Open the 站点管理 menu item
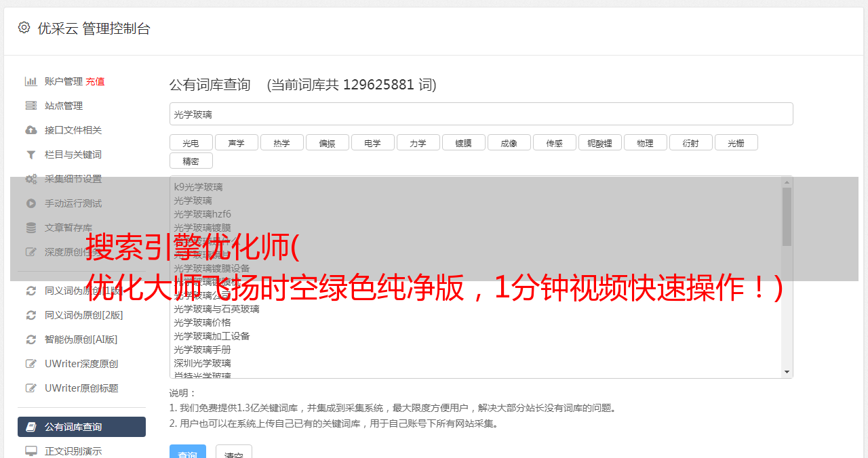 coord(64,106)
